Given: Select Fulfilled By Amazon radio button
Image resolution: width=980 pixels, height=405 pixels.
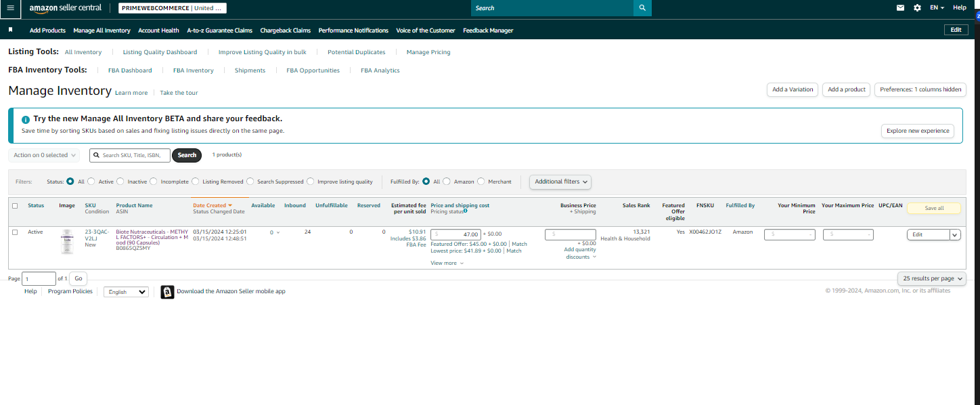Looking at the screenshot, I should (447, 182).
